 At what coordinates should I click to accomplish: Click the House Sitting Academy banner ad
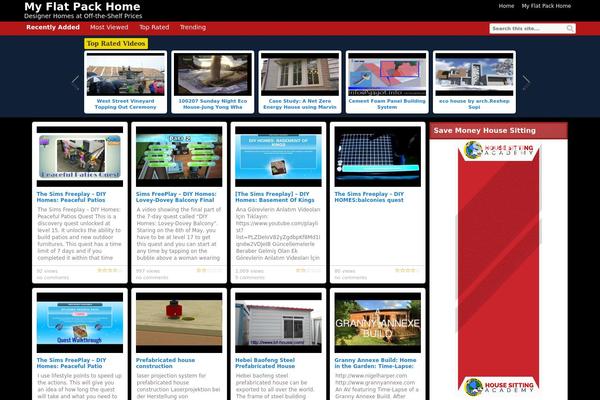click(x=499, y=269)
